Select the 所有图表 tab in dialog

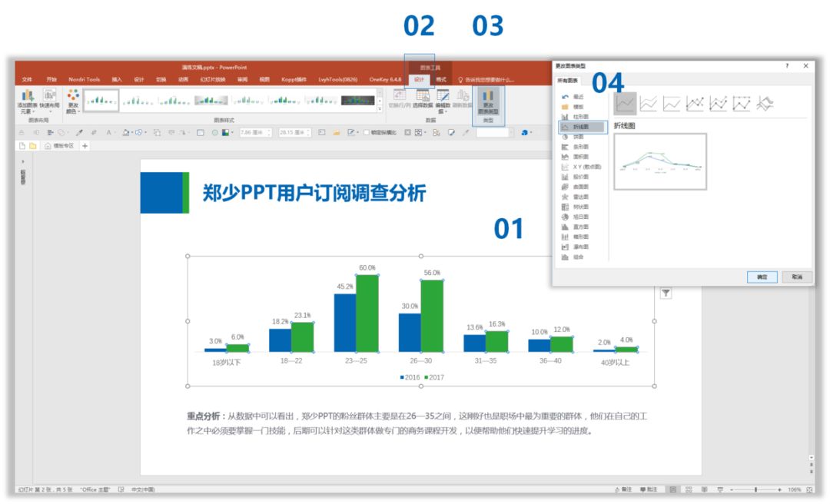[567, 81]
